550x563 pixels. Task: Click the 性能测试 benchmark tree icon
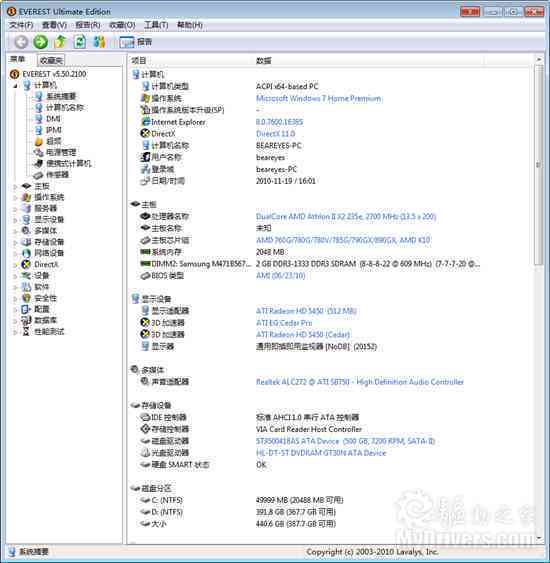(x=26, y=332)
